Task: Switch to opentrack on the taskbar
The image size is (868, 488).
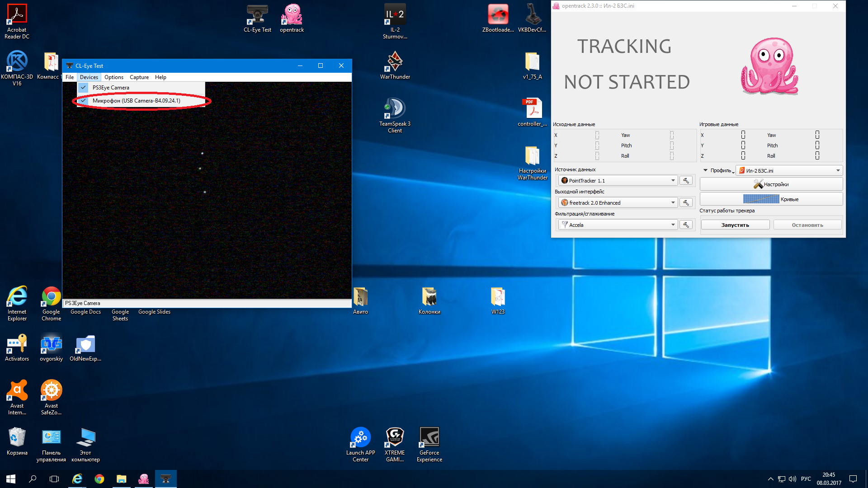Action: pyautogui.click(x=144, y=479)
